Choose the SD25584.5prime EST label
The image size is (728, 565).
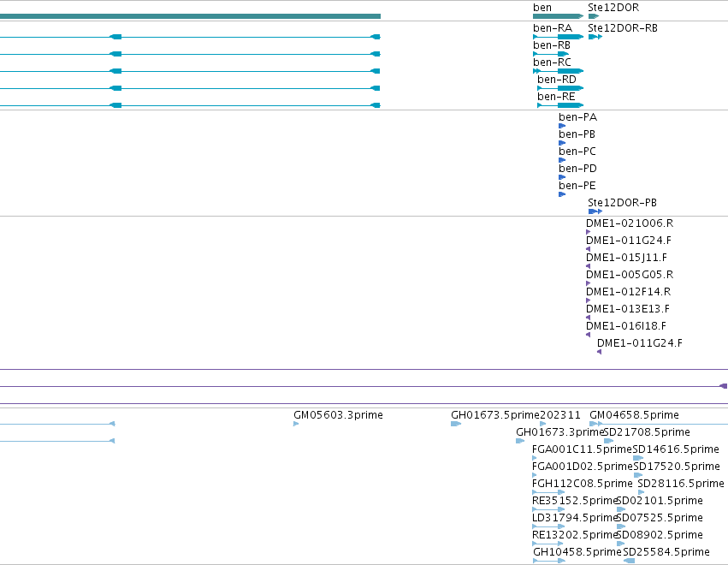(666, 553)
